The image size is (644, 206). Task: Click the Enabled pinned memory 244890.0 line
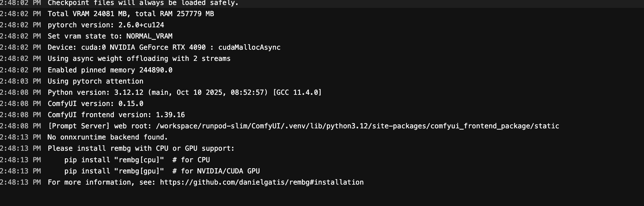tap(110, 70)
